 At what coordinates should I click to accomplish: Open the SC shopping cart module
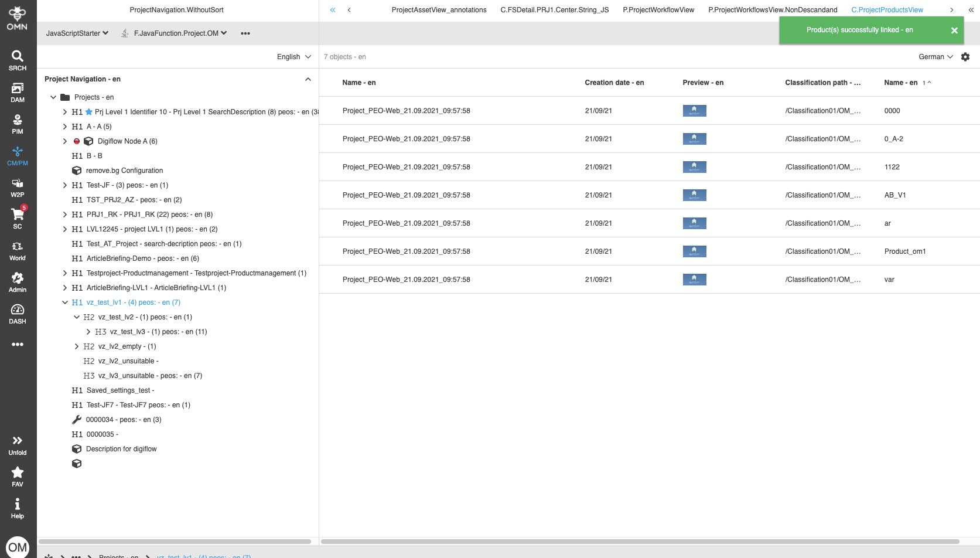point(17,219)
